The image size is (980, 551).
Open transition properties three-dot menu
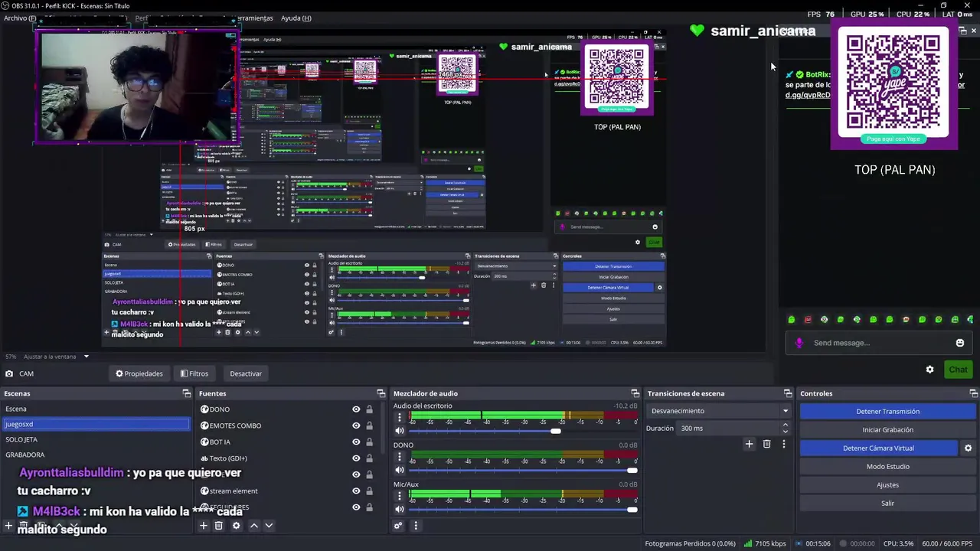tap(783, 444)
